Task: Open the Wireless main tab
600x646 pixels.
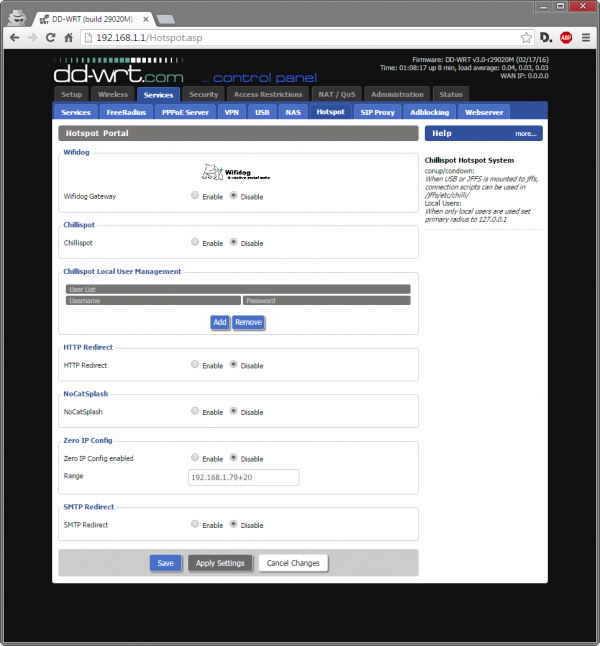Action: (x=113, y=94)
